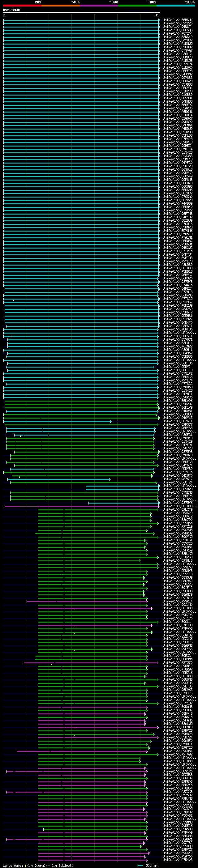This screenshot has width=198, height=868.
Task: Select the UniRef100_C7ZLR4 label
Action: coord(177,64)
